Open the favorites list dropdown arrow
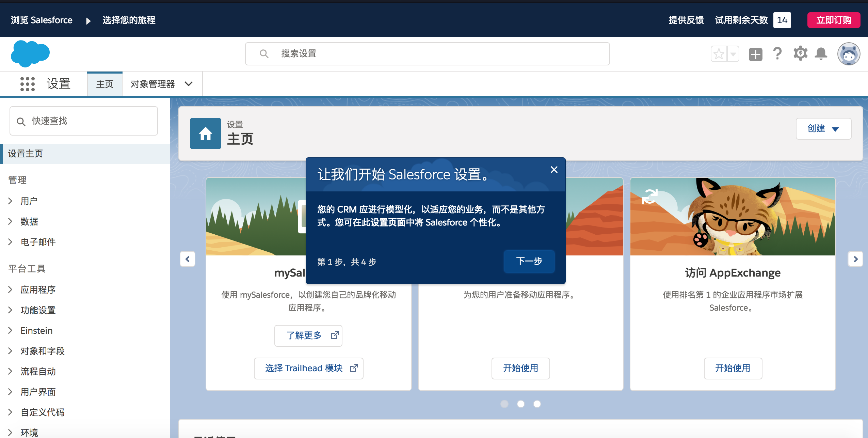 click(x=733, y=54)
